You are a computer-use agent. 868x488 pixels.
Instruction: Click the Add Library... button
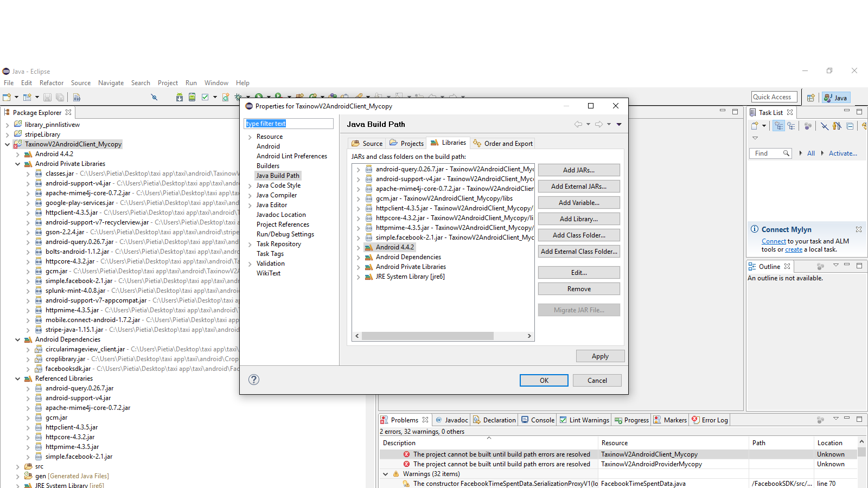click(x=579, y=219)
